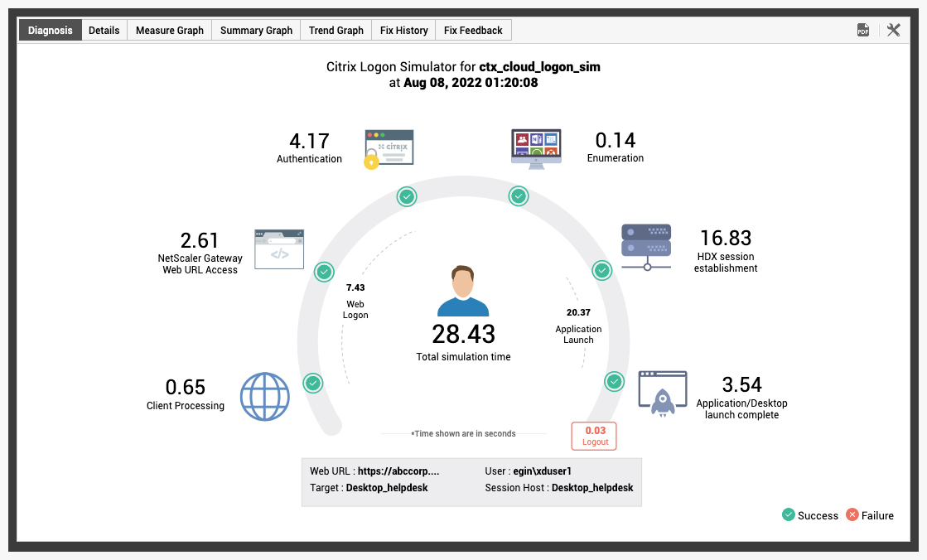Viewport: 927px width, 560px height.
Task: Click the user avatar in the center
Action: [463, 291]
